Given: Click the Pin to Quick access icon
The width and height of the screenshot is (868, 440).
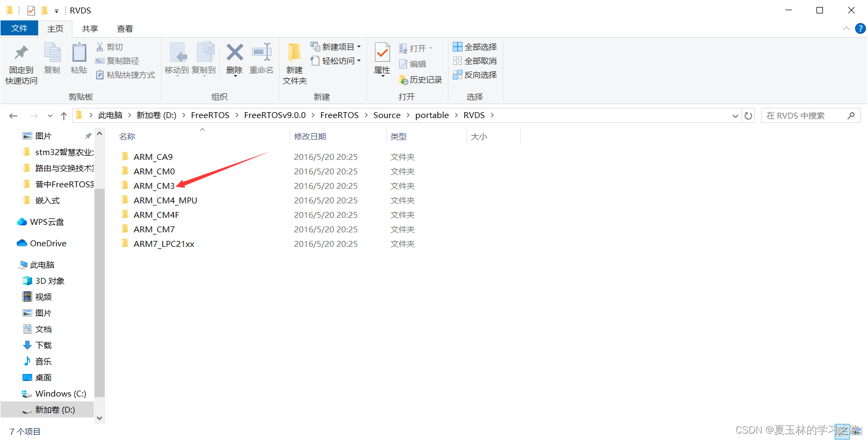Looking at the screenshot, I should tap(21, 52).
